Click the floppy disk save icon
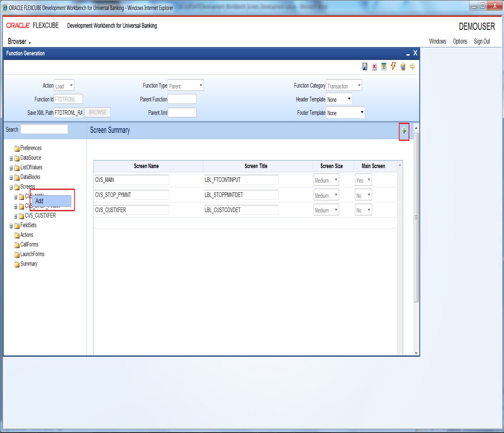The width and height of the screenshot is (504, 433). (365, 67)
